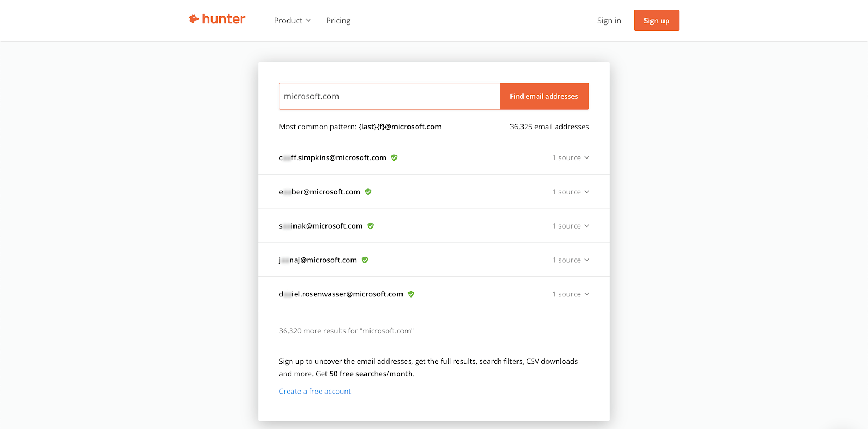This screenshot has width=868, height=429.
Task: Follow the Create a free account link
Action: (315, 392)
